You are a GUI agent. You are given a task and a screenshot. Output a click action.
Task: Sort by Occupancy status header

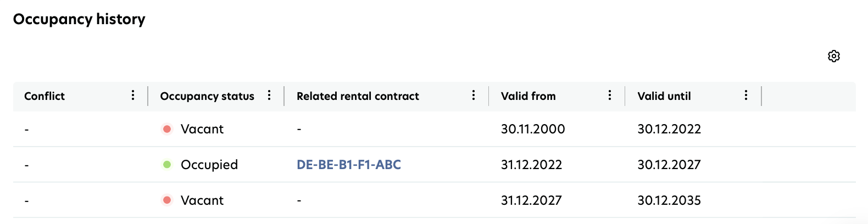tap(207, 96)
